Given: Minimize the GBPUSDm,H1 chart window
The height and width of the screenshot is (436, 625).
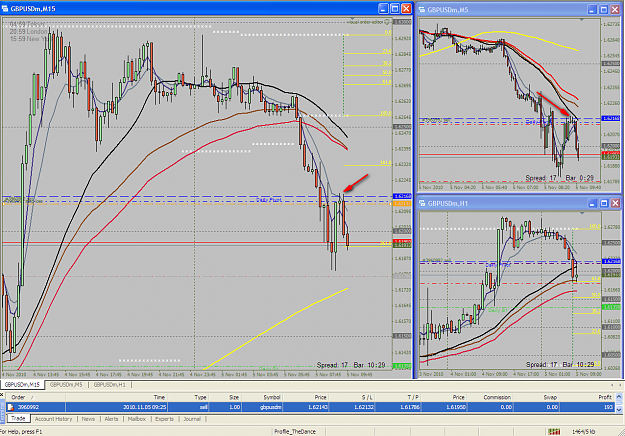Looking at the screenshot, I should click(x=592, y=203).
